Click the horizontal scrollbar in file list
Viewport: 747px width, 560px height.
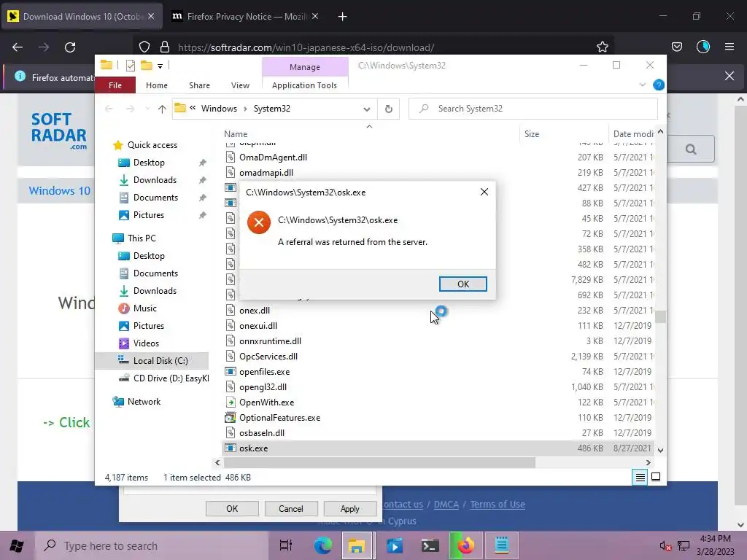379,462
